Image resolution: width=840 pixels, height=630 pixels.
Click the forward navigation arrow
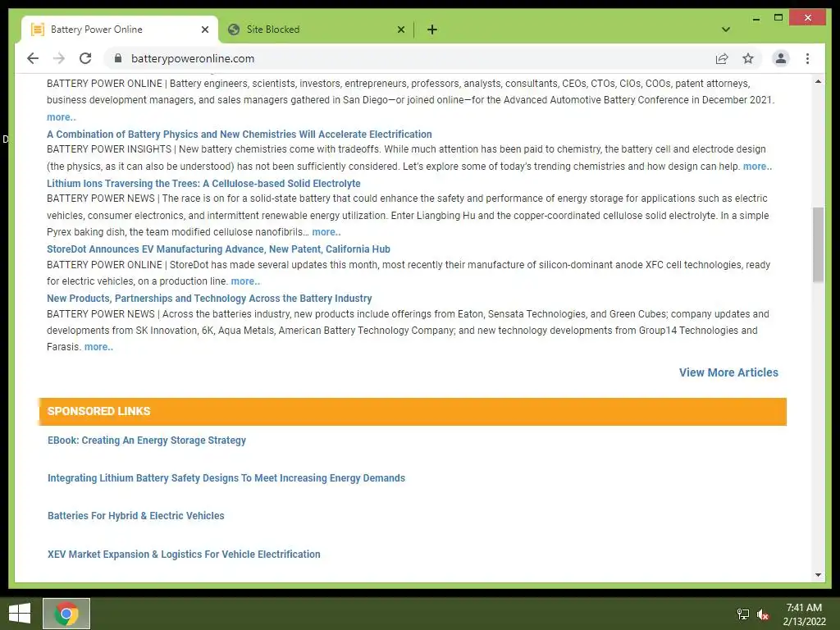tap(59, 58)
